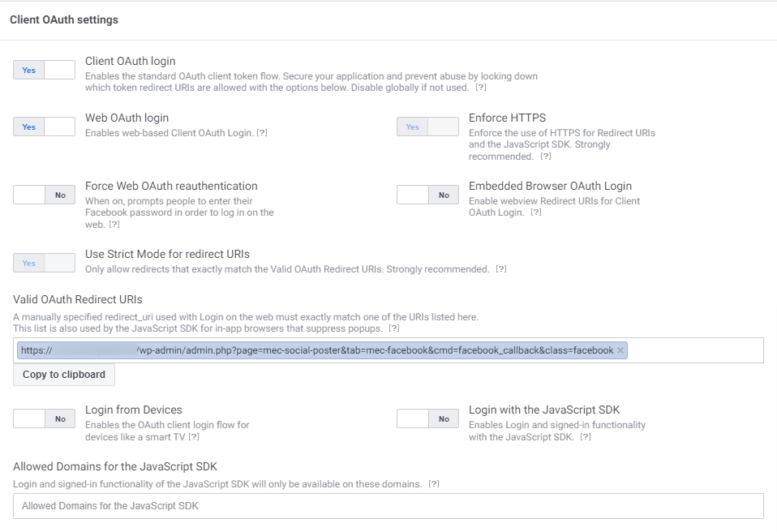Enable Login with the JavaScript SDK
This screenshot has width=777, height=532.
427,418
